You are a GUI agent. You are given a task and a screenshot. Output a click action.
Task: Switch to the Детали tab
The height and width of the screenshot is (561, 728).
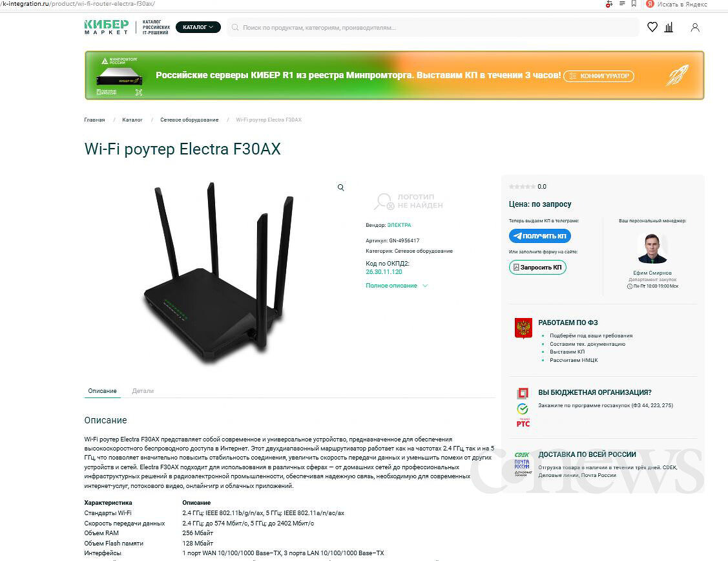pos(143,391)
